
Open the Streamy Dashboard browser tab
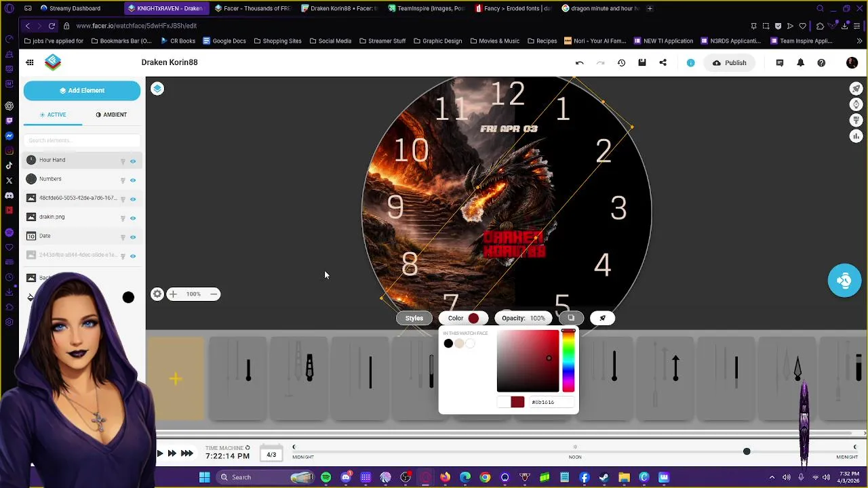(75, 8)
